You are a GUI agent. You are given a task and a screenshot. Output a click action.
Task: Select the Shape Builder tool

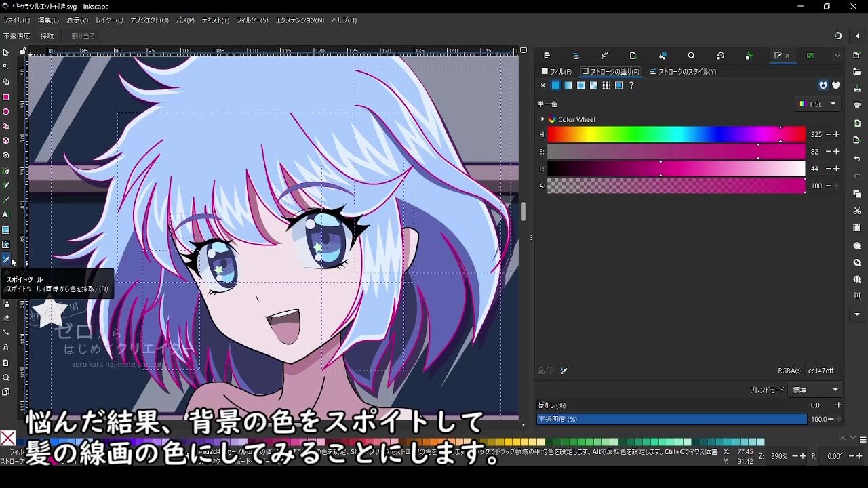6,82
